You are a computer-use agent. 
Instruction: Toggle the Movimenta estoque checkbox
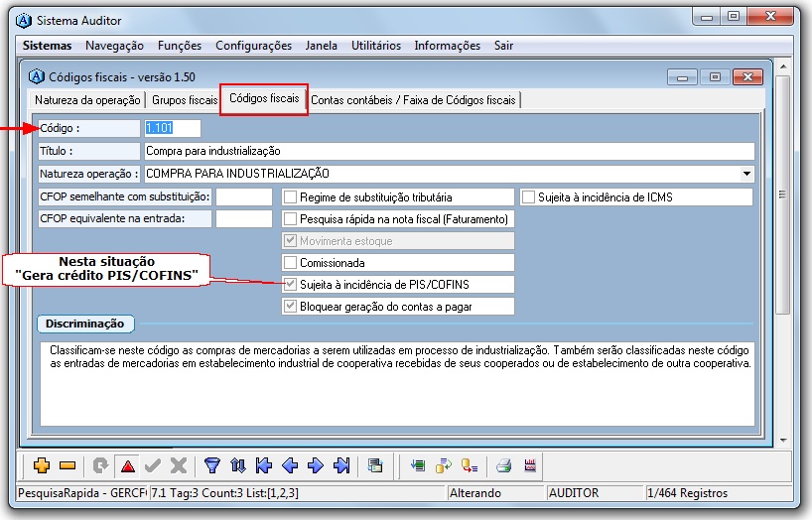tap(291, 241)
